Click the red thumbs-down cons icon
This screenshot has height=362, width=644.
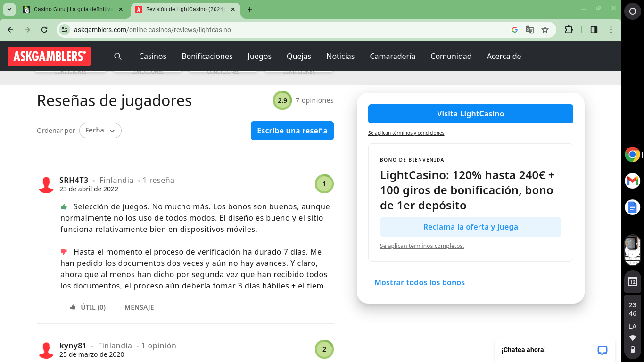pyautogui.click(x=64, y=252)
